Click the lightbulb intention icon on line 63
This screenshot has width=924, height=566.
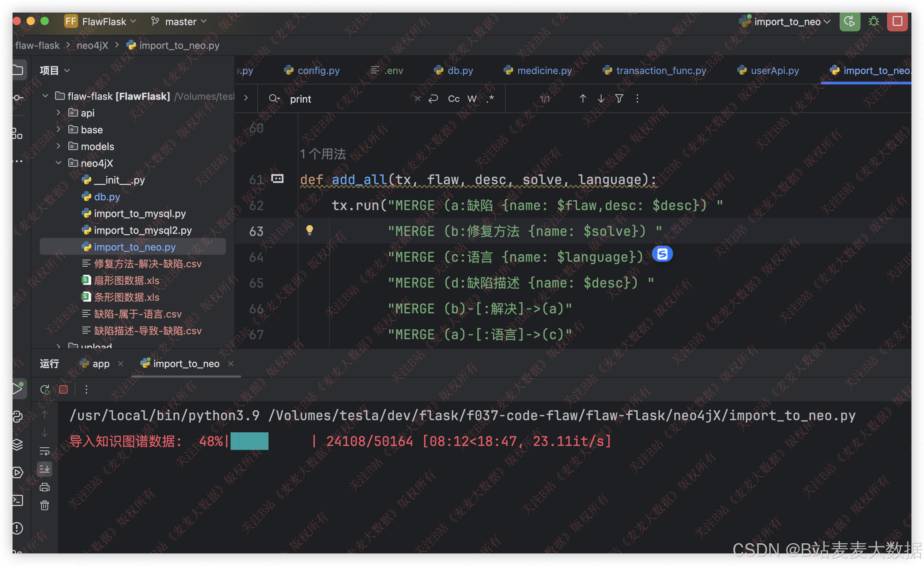tap(309, 230)
